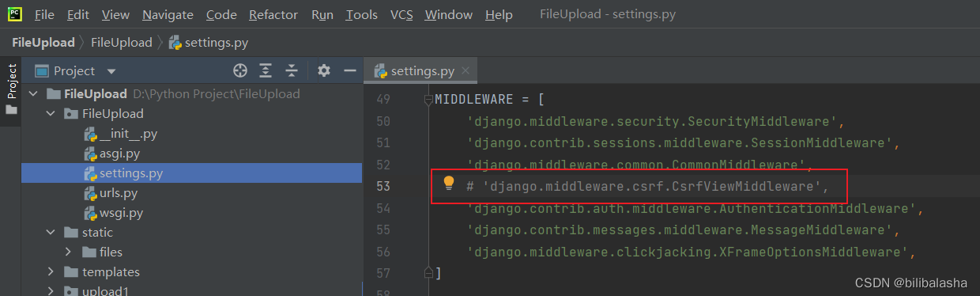This screenshot has width=980, height=296.
Task: Click the folder icon under Project sidebar tab
Action: 11,110
